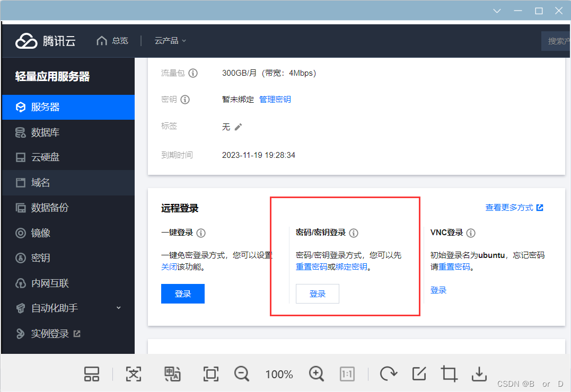The height and width of the screenshot is (392, 571).
Task: Click the 服务器 cube icon in sidebar
Action: pyautogui.click(x=21, y=107)
